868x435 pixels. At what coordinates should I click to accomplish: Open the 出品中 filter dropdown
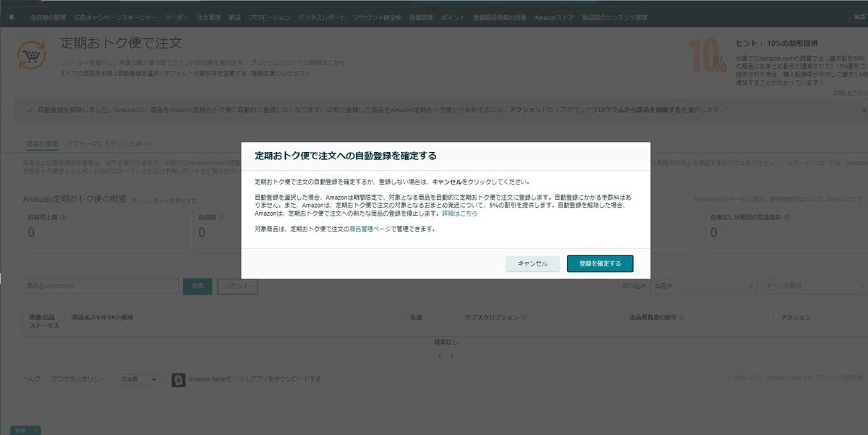[x=703, y=286]
